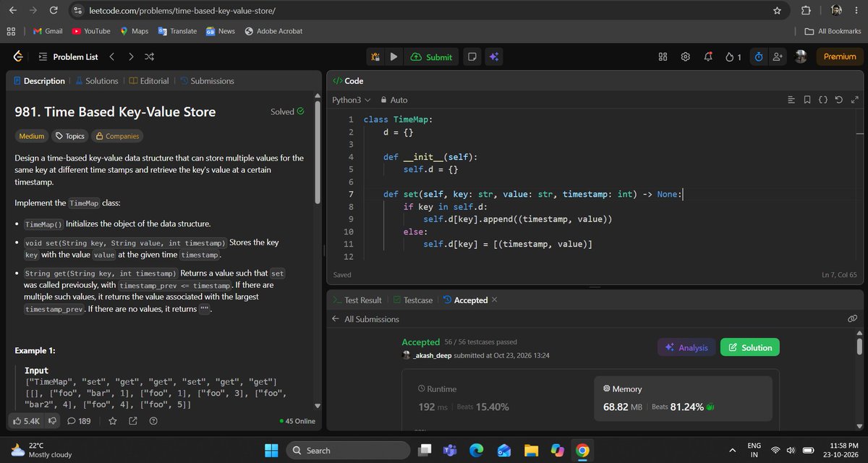Switch to the Submissions tab

coord(207,81)
